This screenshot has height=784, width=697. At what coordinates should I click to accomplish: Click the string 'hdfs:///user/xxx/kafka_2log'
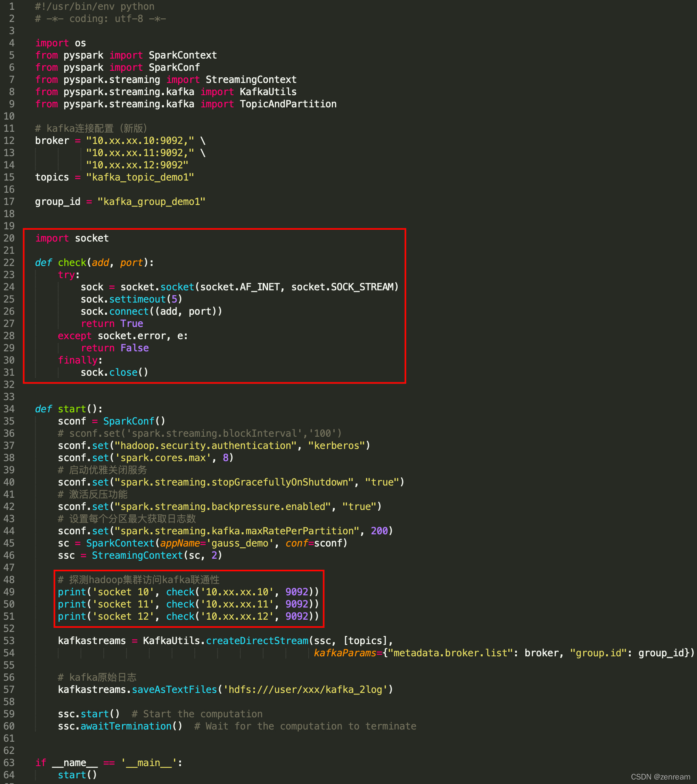pyautogui.click(x=305, y=690)
